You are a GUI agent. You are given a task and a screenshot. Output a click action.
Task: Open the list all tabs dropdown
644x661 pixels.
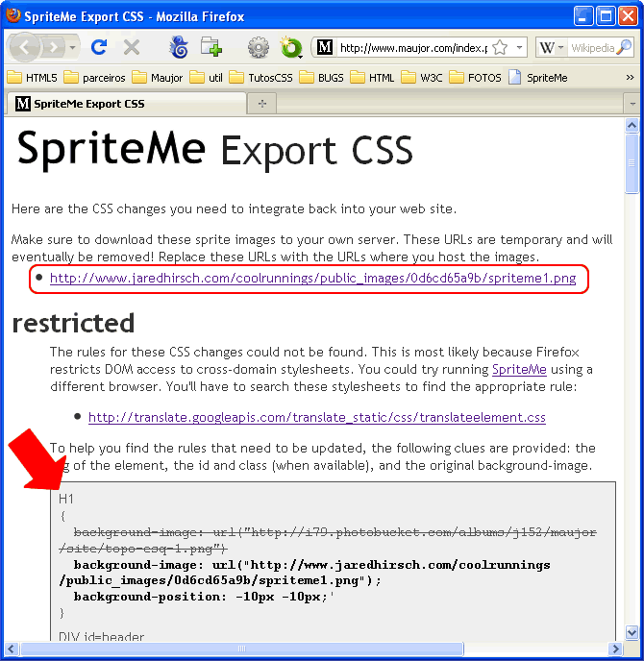(632, 103)
